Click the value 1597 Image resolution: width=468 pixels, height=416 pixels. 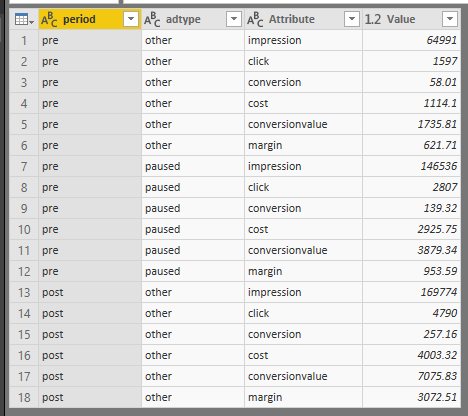point(445,61)
